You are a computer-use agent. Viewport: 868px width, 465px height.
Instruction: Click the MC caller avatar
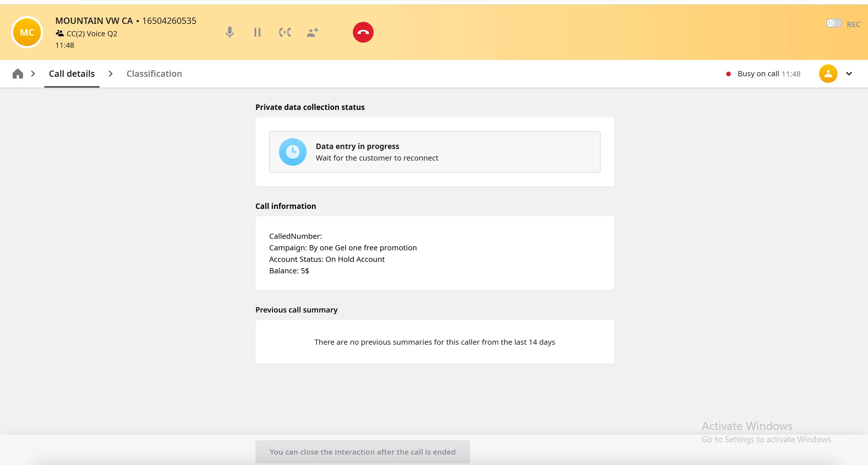click(27, 32)
